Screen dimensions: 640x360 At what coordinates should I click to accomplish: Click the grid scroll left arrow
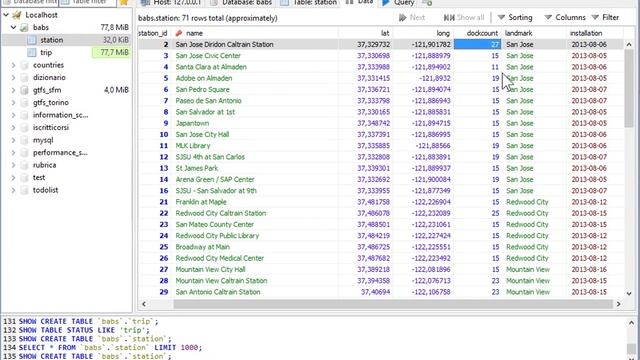tap(144, 304)
